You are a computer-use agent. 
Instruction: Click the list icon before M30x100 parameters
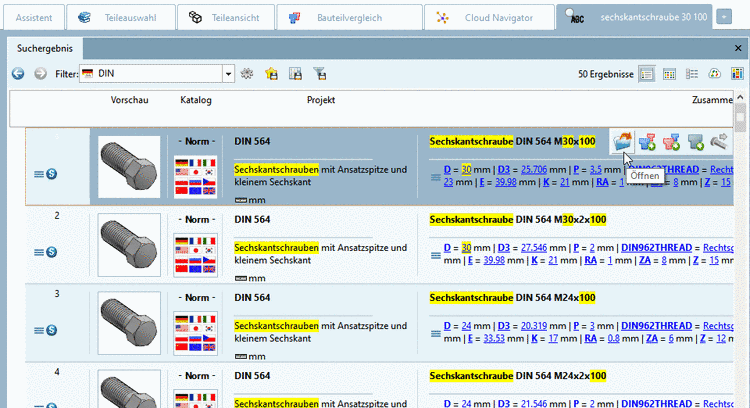click(435, 177)
